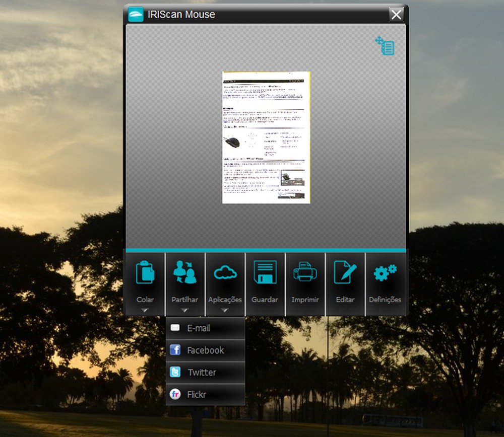Select the Facebook icon in share menu
Image resolution: width=504 pixels, height=437 pixels.
pyautogui.click(x=175, y=350)
